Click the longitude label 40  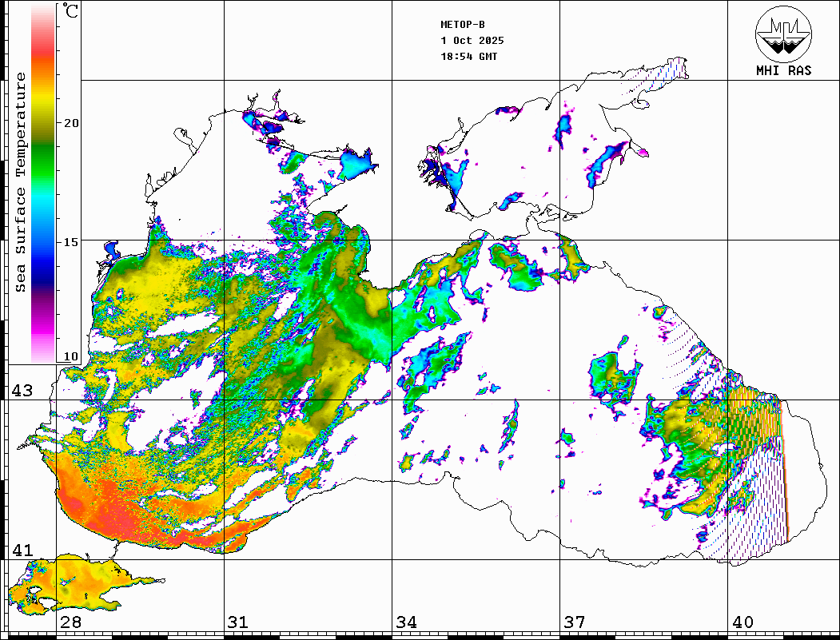[x=742, y=622]
